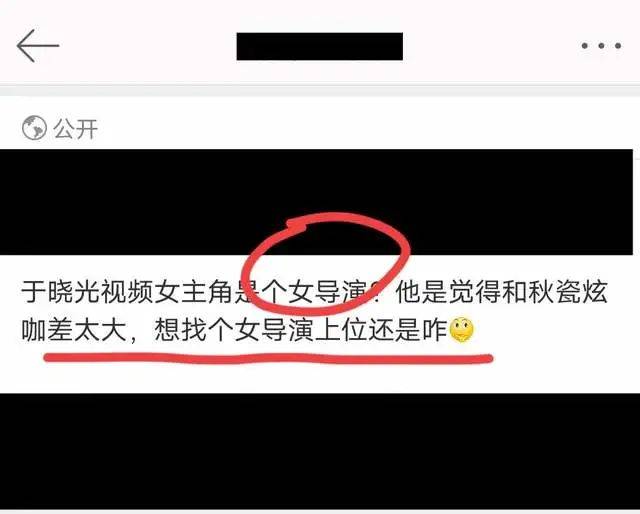640x514 pixels.
Task: Click the words 还是咋 before emoji
Action: click(x=407, y=329)
